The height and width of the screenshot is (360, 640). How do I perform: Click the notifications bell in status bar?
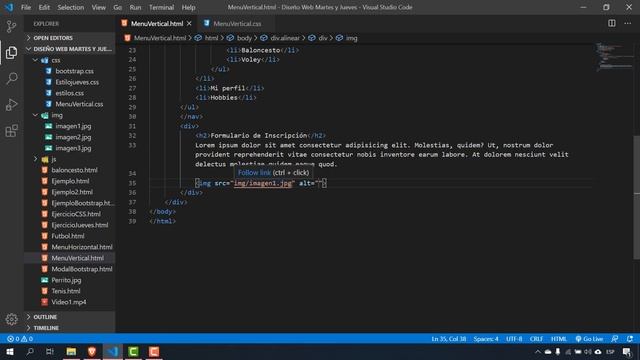pyautogui.click(x=630, y=339)
